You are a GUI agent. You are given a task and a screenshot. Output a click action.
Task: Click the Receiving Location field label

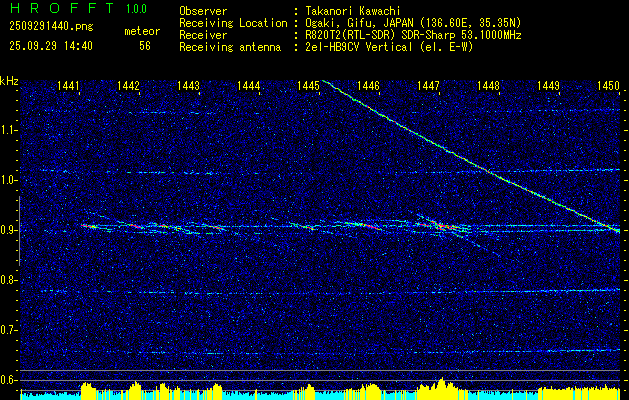(x=233, y=23)
